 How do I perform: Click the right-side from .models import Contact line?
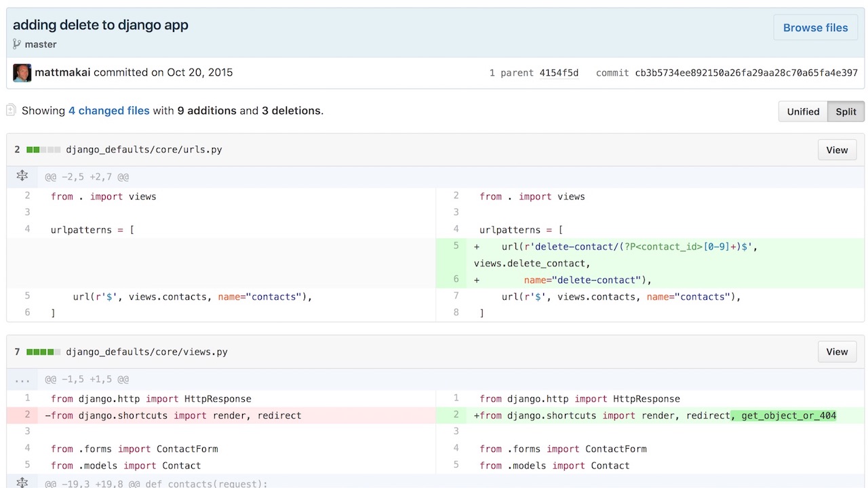(x=554, y=466)
